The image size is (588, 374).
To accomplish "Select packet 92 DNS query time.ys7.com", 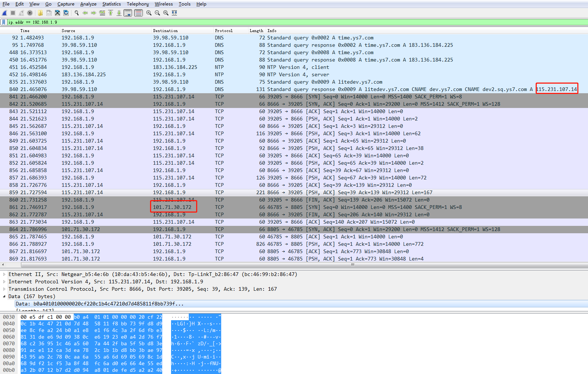I will pyautogui.click(x=294, y=38).
